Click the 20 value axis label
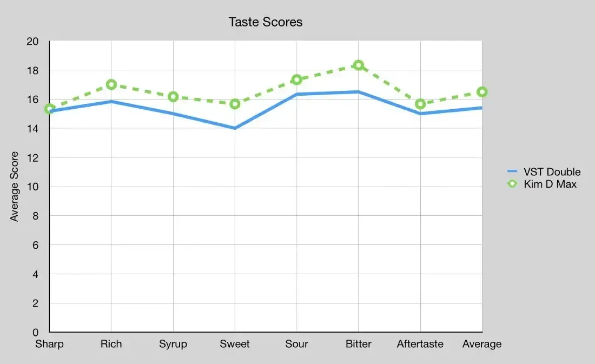 32,41
